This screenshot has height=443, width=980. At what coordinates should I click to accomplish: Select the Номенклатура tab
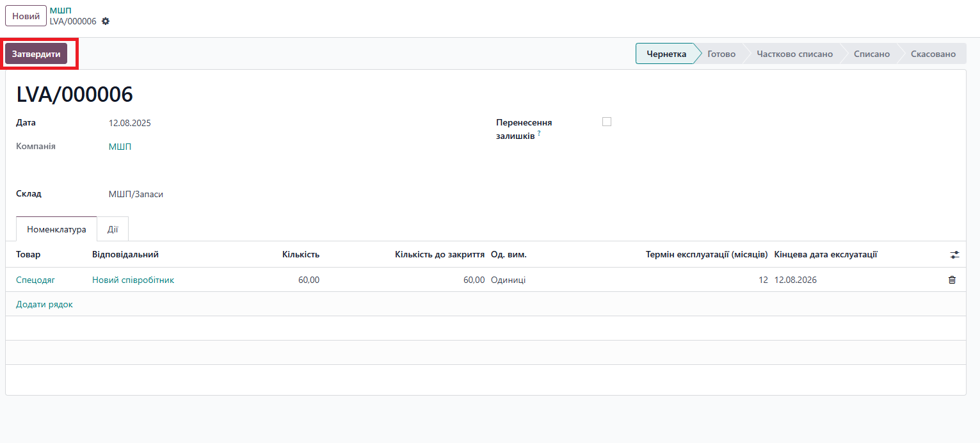point(56,229)
